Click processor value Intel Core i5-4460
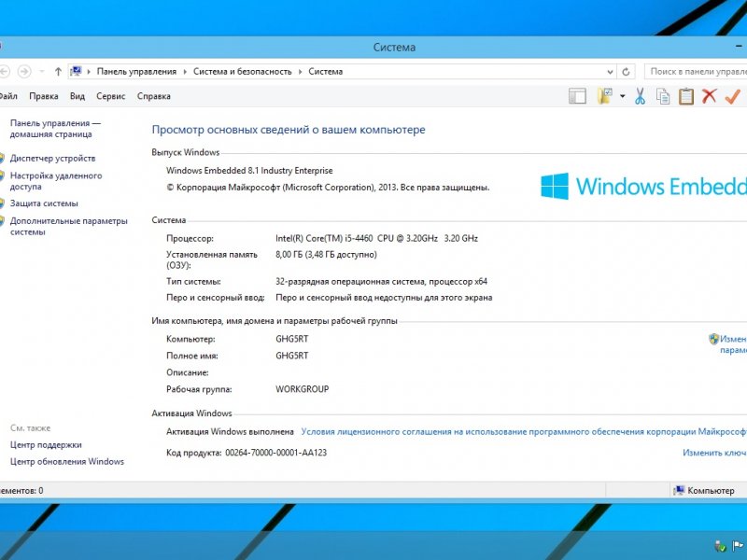This screenshot has width=747, height=560. [376, 238]
